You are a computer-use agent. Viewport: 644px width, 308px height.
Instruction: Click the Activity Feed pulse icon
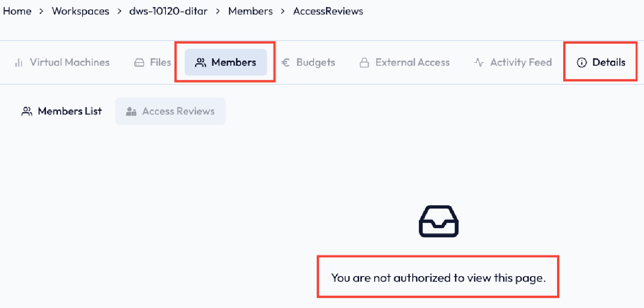coord(479,62)
